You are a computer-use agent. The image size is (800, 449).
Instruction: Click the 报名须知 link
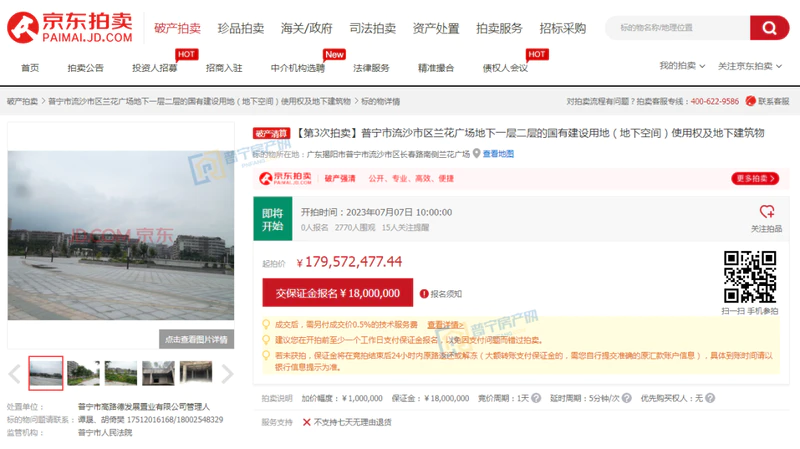[x=446, y=294]
